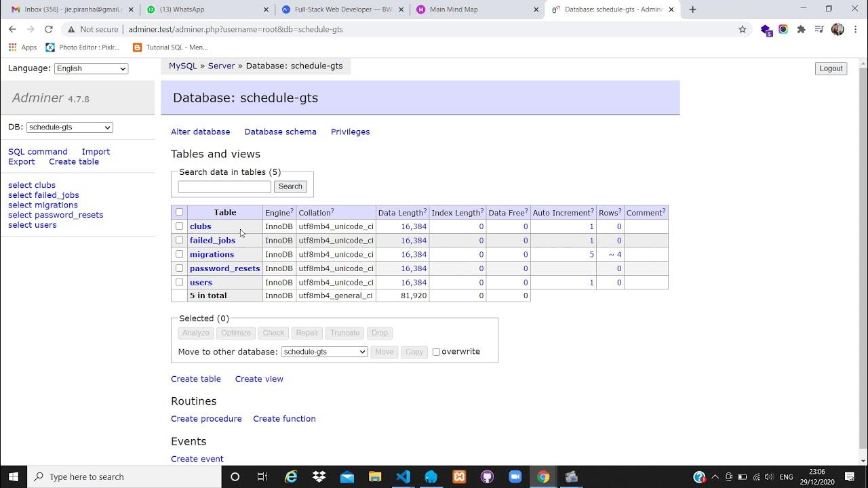This screenshot has height=488, width=868.
Task: Open the Language dropdown
Action: [x=91, y=68]
